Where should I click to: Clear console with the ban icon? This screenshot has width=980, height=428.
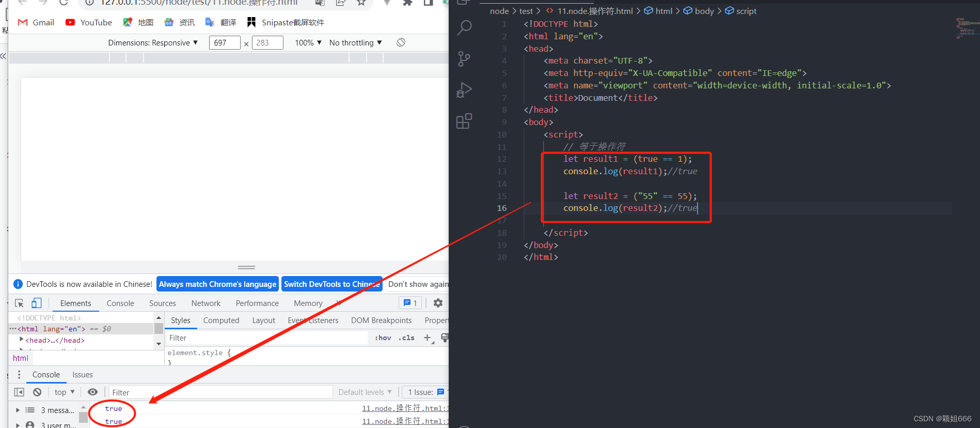37,392
